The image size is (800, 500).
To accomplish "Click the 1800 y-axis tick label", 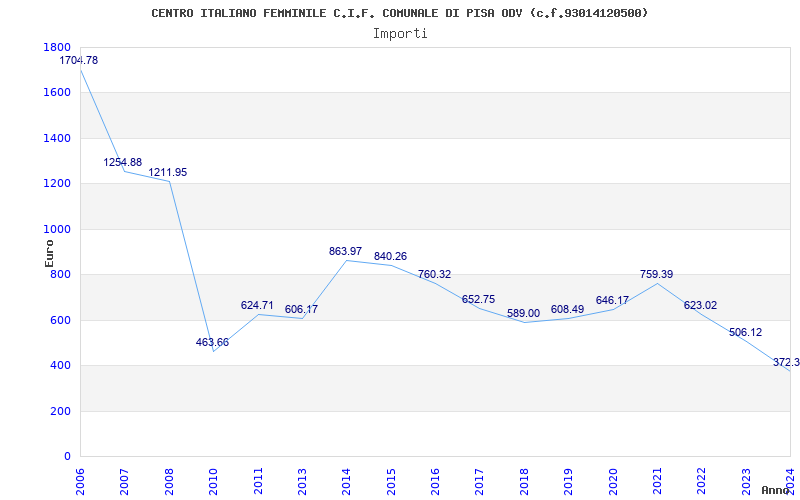I will (x=57, y=47).
